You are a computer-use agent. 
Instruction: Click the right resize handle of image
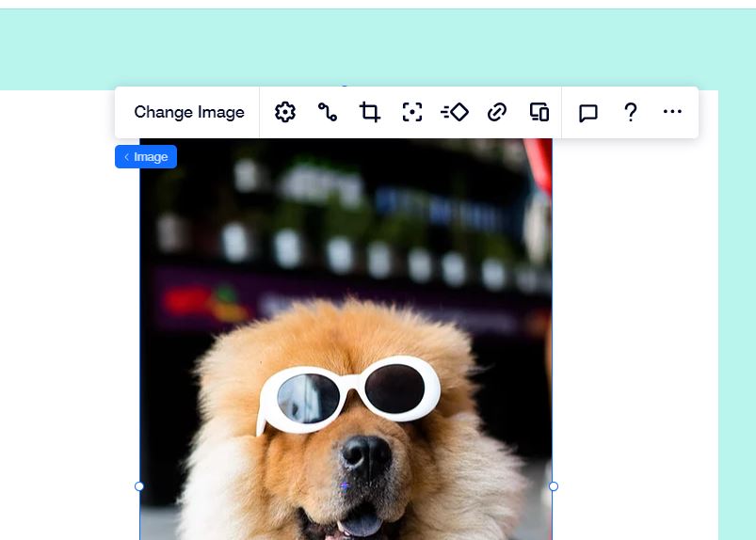click(x=554, y=486)
